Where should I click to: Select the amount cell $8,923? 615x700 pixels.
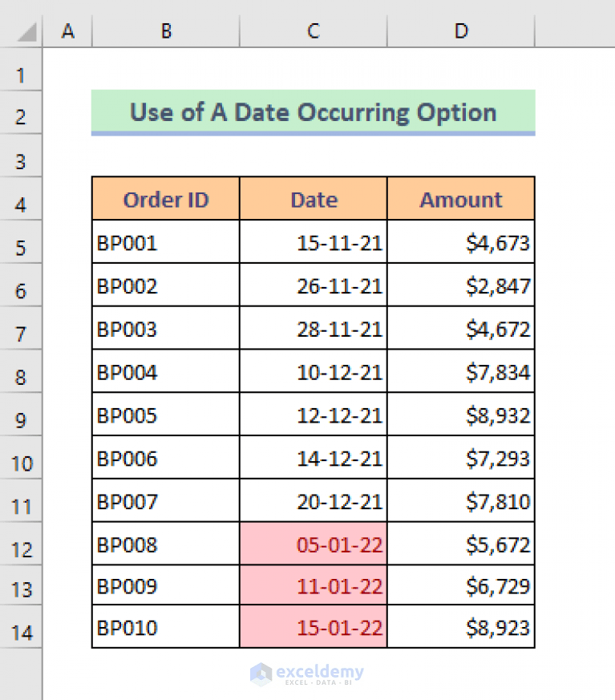[x=460, y=627]
